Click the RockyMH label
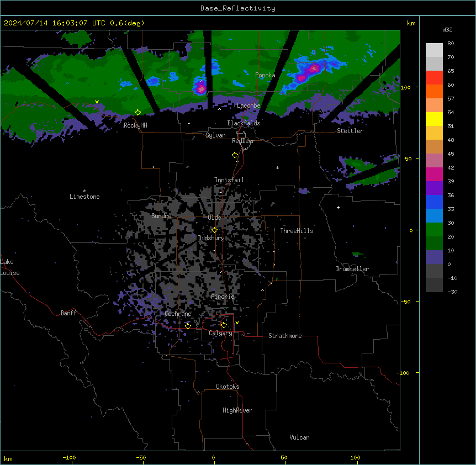 click(135, 125)
